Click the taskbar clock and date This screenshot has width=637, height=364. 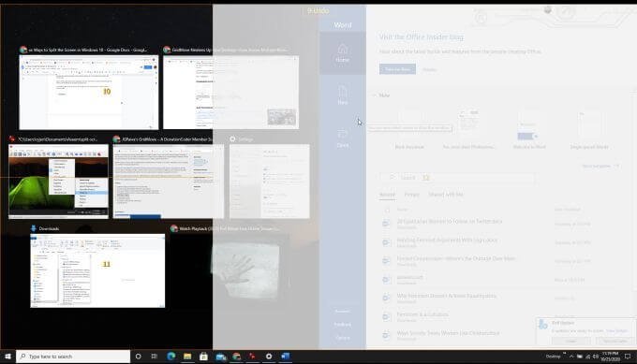[x=610, y=357]
